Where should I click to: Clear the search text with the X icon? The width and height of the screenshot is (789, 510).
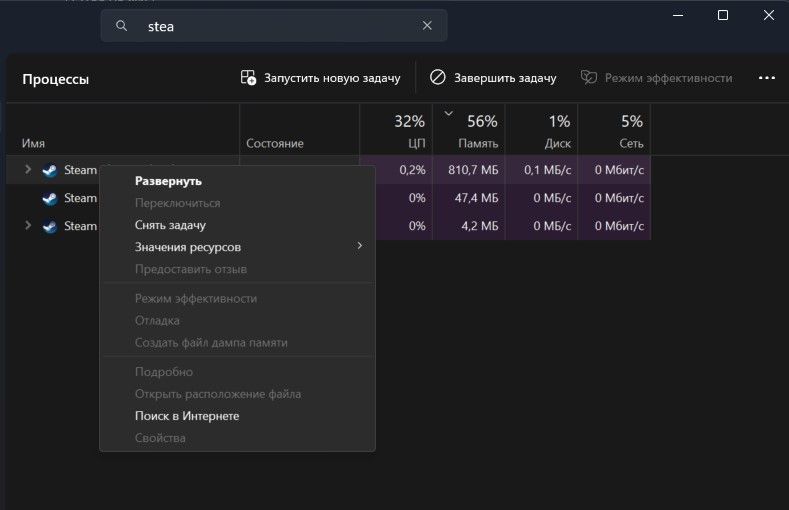coord(427,26)
